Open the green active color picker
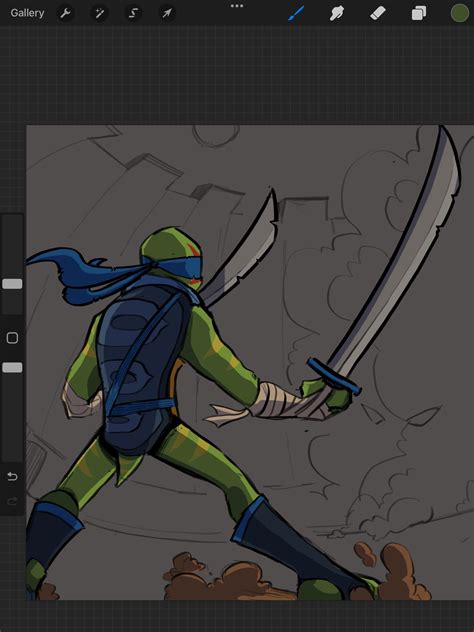This screenshot has height=632, width=474. tap(460, 13)
